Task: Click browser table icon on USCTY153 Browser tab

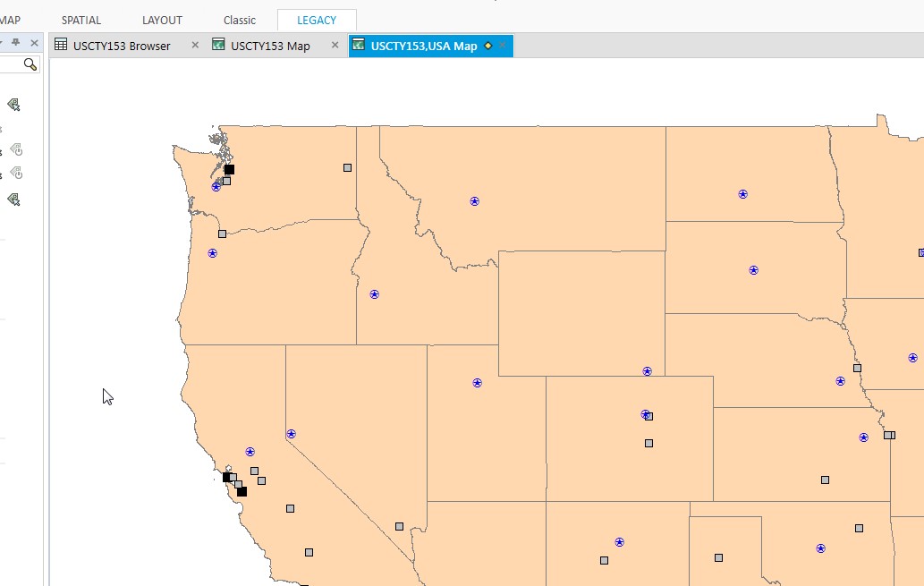Action: click(x=61, y=44)
